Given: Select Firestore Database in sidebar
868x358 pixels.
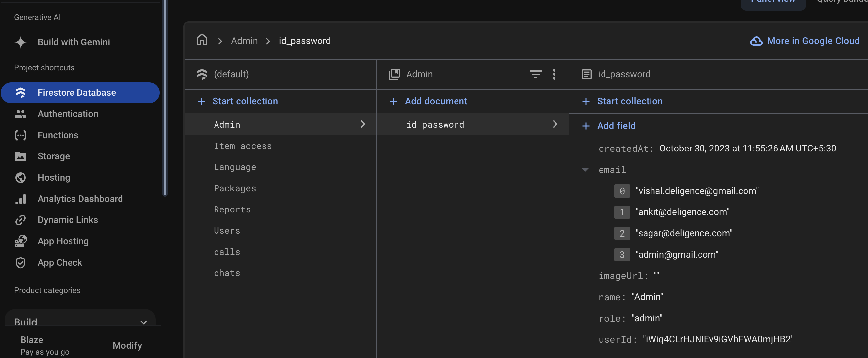Looking at the screenshot, I should click(80, 92).
